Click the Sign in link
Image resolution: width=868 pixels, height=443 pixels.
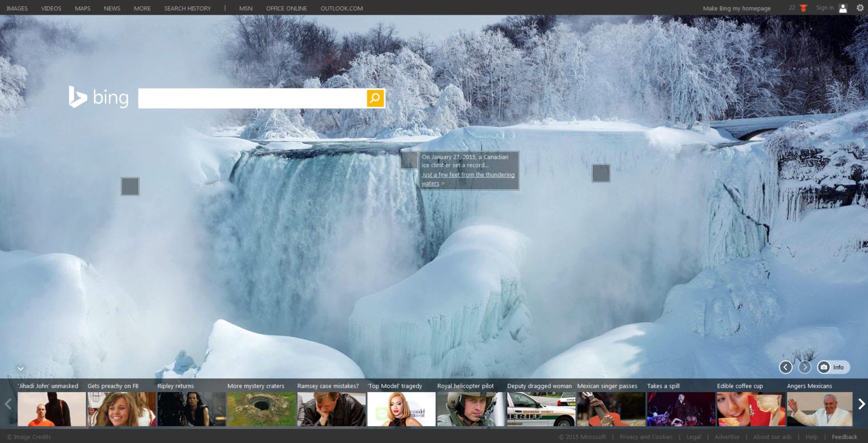[x=825, y=8]
